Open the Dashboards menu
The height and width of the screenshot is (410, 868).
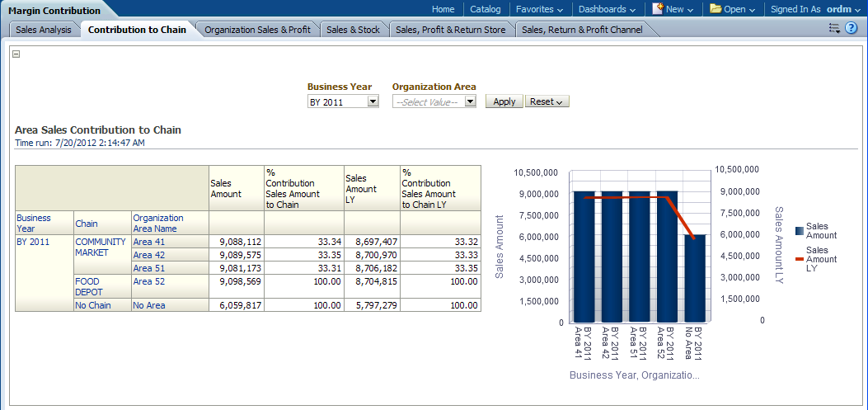pos(607,9)
